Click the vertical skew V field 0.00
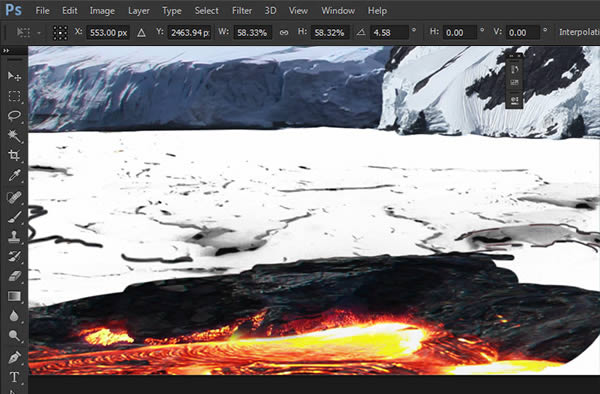Viewport: 600px width, 394px height. click(523, 33)
